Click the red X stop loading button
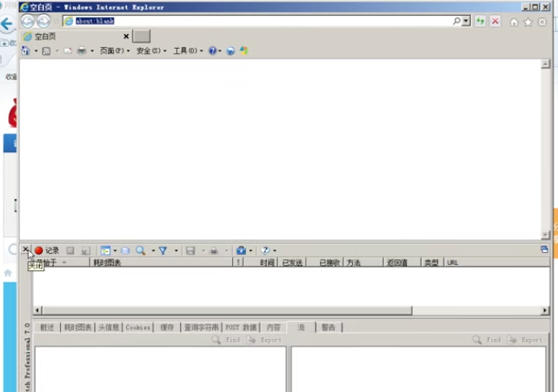The width and height of the screenshot is (558, 392). click(x=495, y=21)
